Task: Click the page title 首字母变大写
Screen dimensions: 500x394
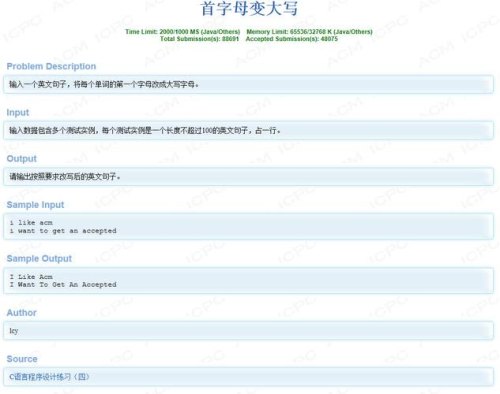Action: 249,8
